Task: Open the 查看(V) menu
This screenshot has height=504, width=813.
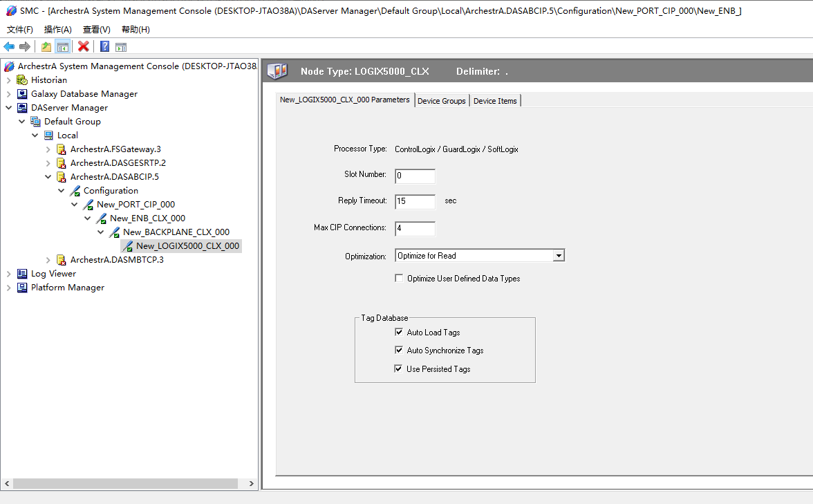Action: [96, 29]
